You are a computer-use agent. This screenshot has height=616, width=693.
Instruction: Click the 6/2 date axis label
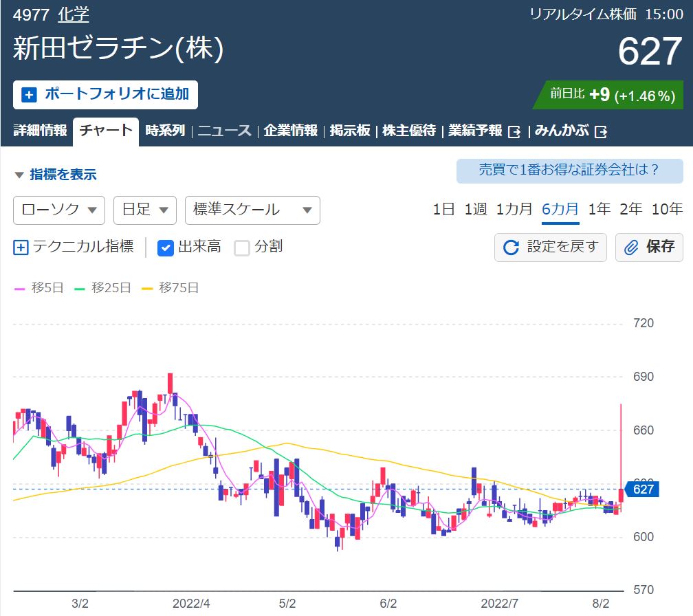(388, 604)
